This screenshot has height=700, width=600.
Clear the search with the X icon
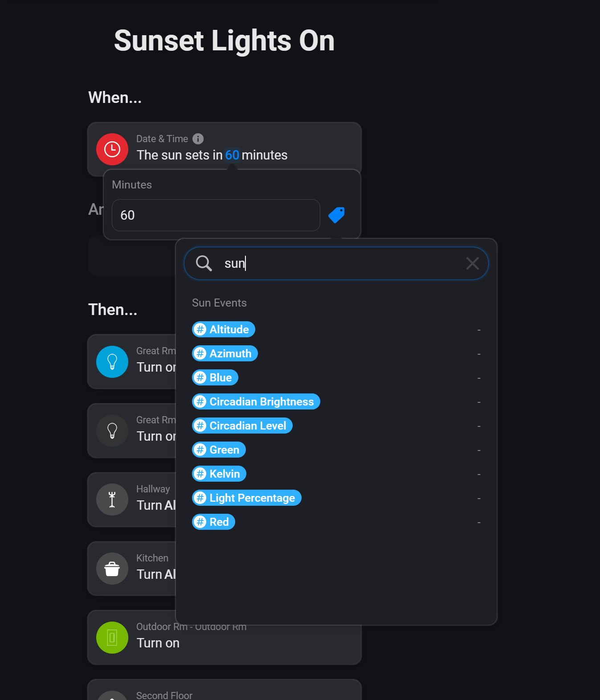(472, 263)
